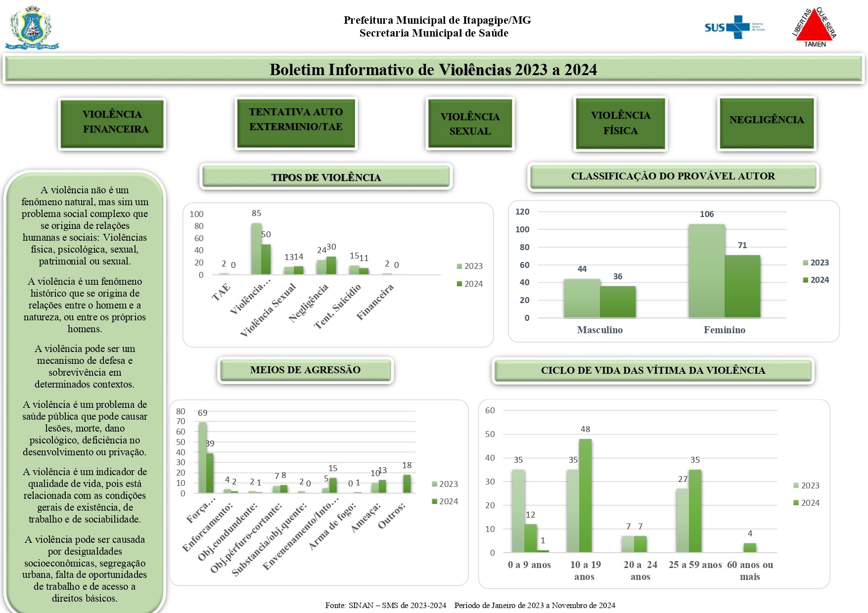Click the 2023 legend swatch in Tipos de Violência chart
The height and width of the screenshot is (613, 868).
459,266
